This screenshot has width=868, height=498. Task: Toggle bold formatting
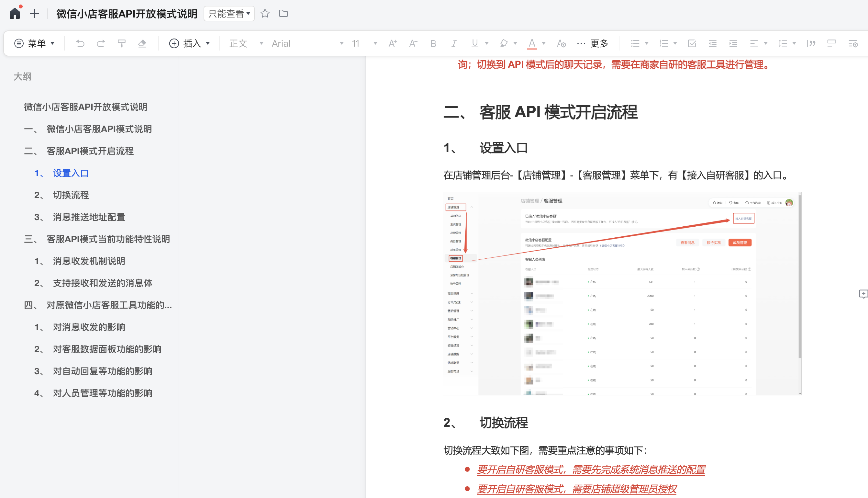[433, 43]
